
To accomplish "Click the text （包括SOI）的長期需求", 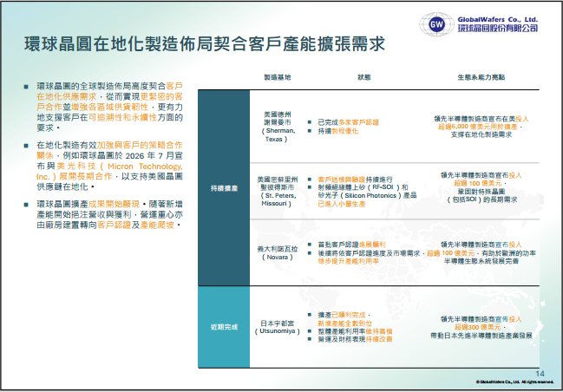I will tap(481, 199).
